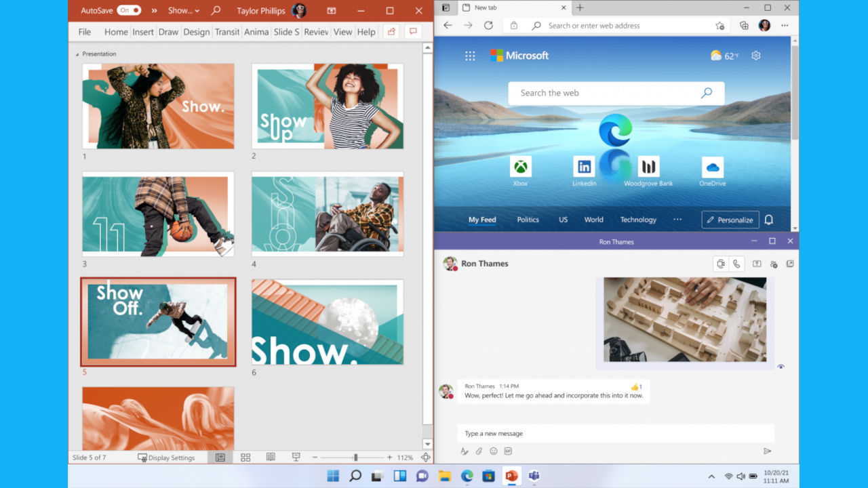The height and width of the screenshot is (488, 868).
Task: Open Edge Settings and more ellipsis
Action: point(785,25)
